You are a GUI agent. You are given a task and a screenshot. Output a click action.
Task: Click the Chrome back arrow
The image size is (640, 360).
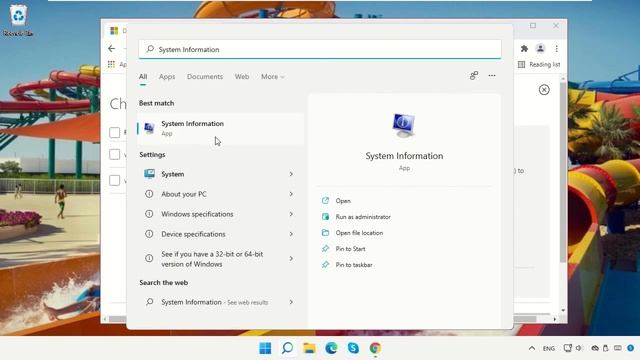point(112,49)
